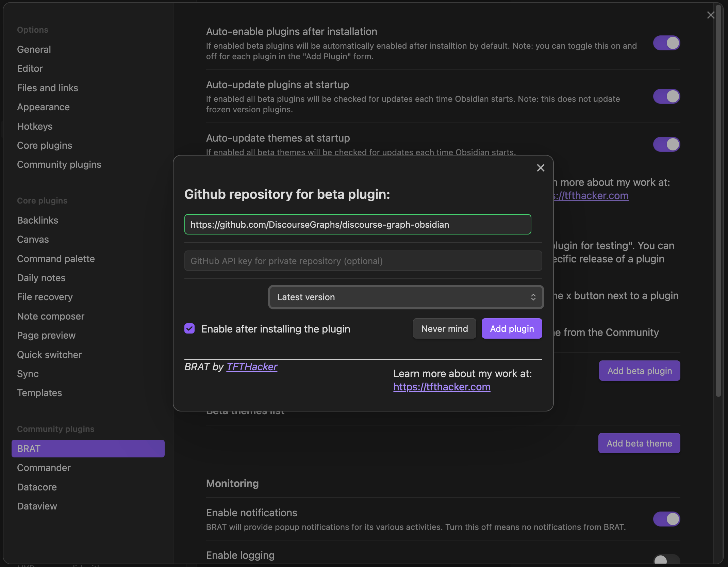Disable Auto-update themes at startup
728x567 pixels.
(x=666, y=144)
